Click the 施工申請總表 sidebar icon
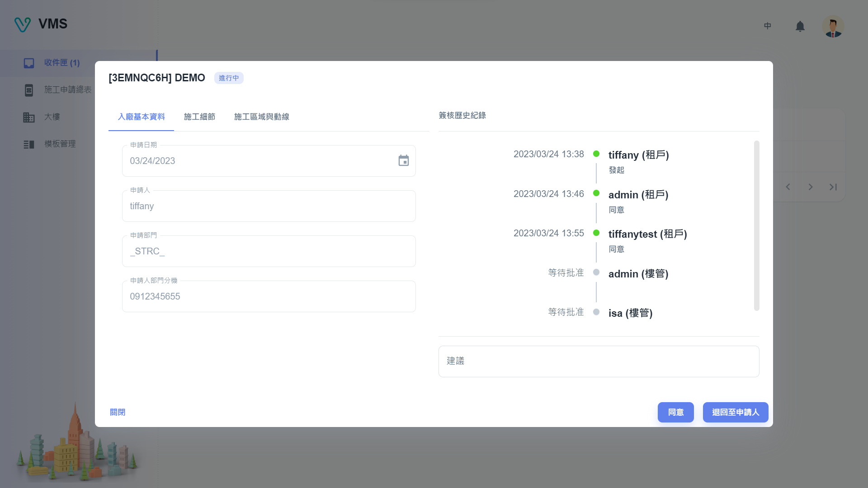Viewport: 868px width, 488px height. 29,90
